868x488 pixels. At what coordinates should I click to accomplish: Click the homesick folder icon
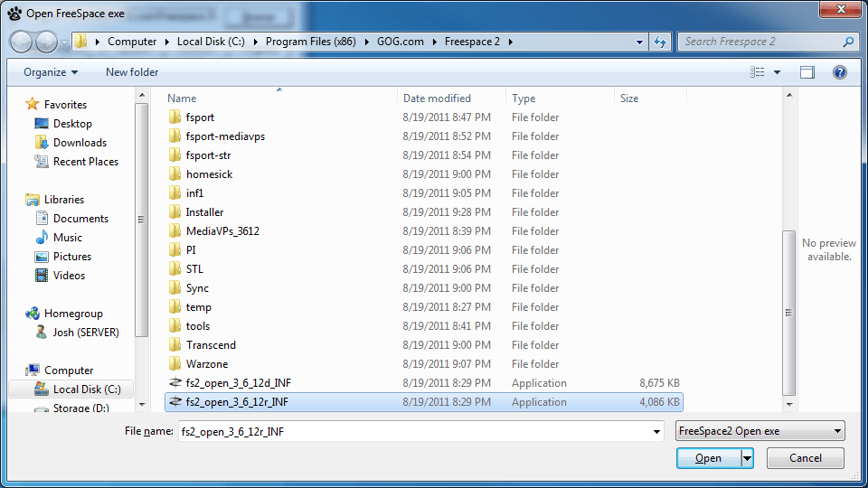click(175, 174)
